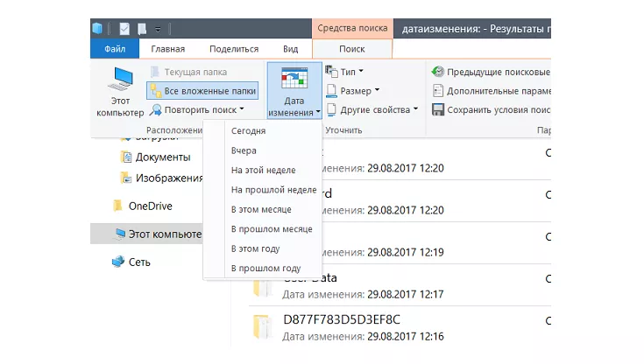Select Сеть in navigation pane
Image resolution: width=644 pixels, height=364 pixels.
[131, 262]
